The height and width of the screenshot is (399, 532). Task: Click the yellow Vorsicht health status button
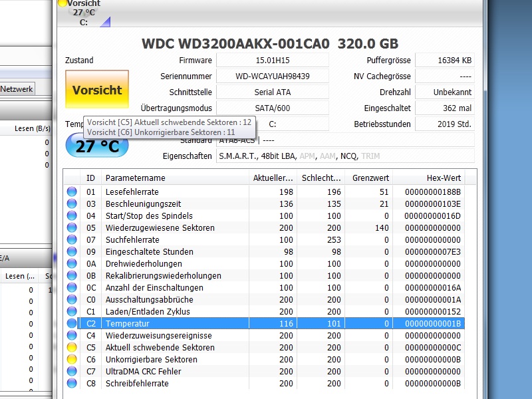point(97,89)
